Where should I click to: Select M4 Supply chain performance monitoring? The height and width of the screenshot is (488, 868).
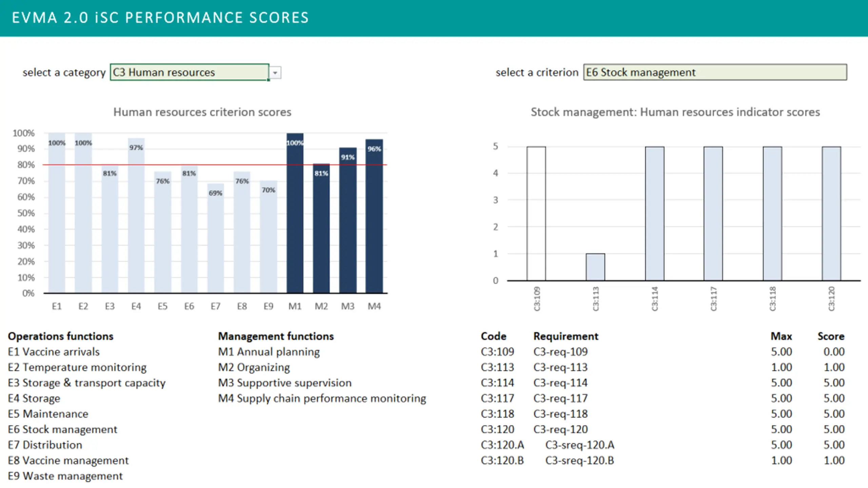click(x=322, y=399)
